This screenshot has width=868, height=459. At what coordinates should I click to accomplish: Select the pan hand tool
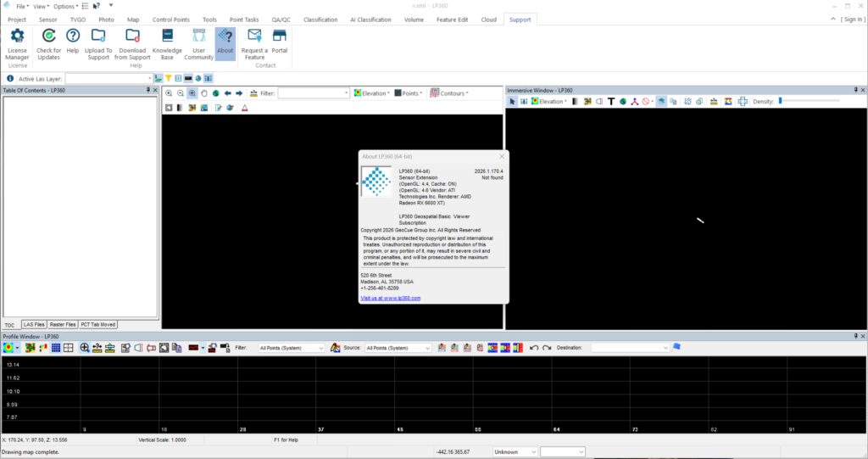204,93
